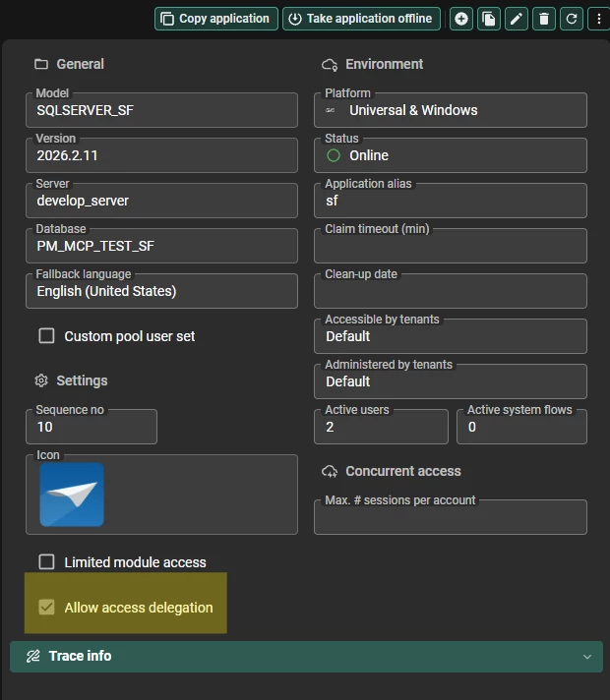Click the Claim timeout (min) field
Screen dimensions: 610x700
(x=451, y=246)
